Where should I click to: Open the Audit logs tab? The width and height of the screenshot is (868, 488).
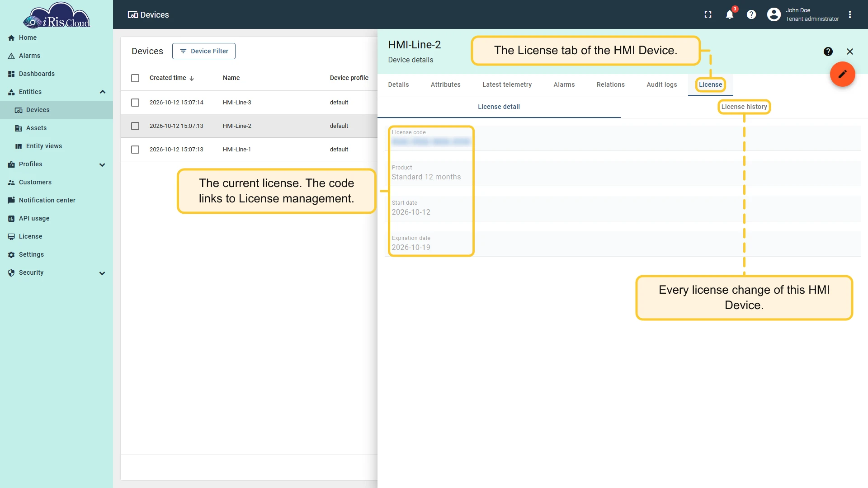tap(662, 84)
